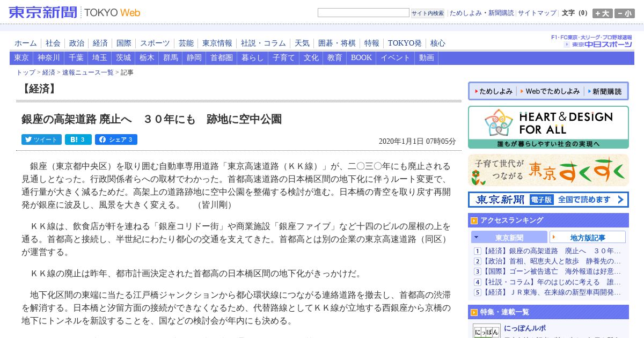Click the 東京新聞 TOKYO Web logo

pyautogui.click(x=74, y=12)
